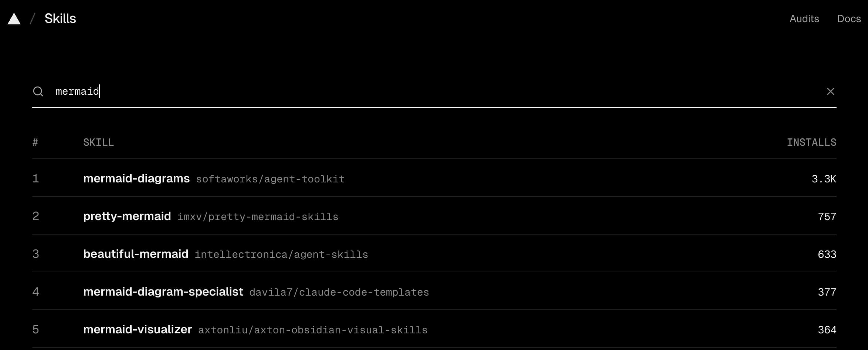
Task: Click the davila7/claude-code-templates repo name
Action: tap(339, 293)
